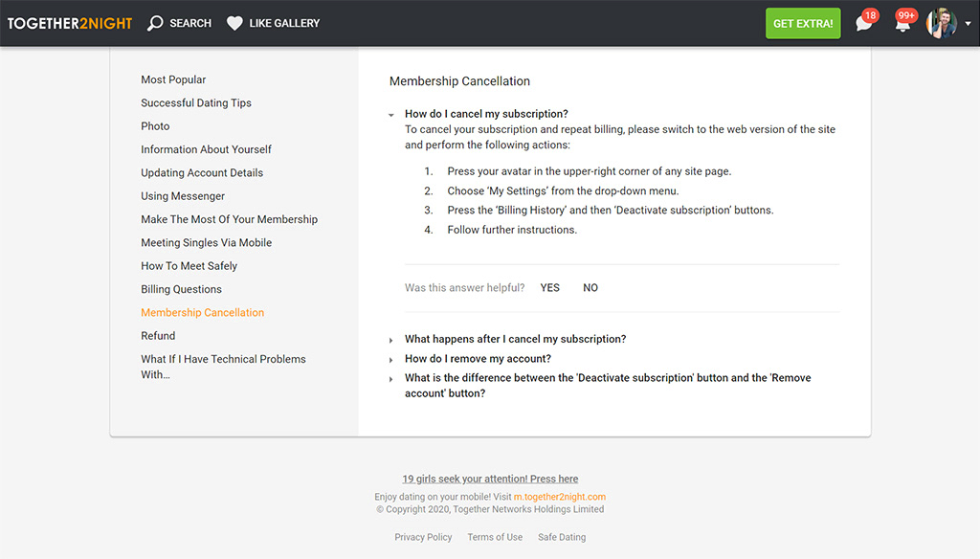Switch to the Billing Questions section
Viewport: 980px width, 559px height.
[181, 288]
